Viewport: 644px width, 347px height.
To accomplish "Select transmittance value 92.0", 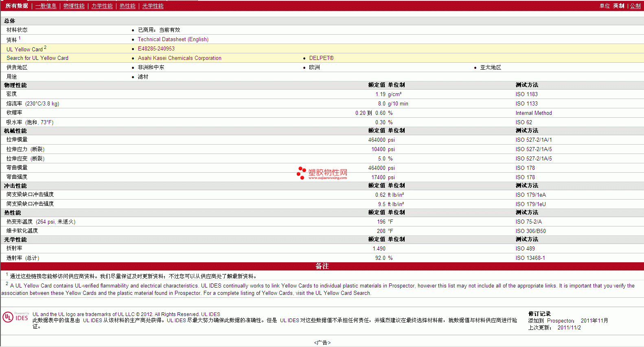I will pos(380,258).
